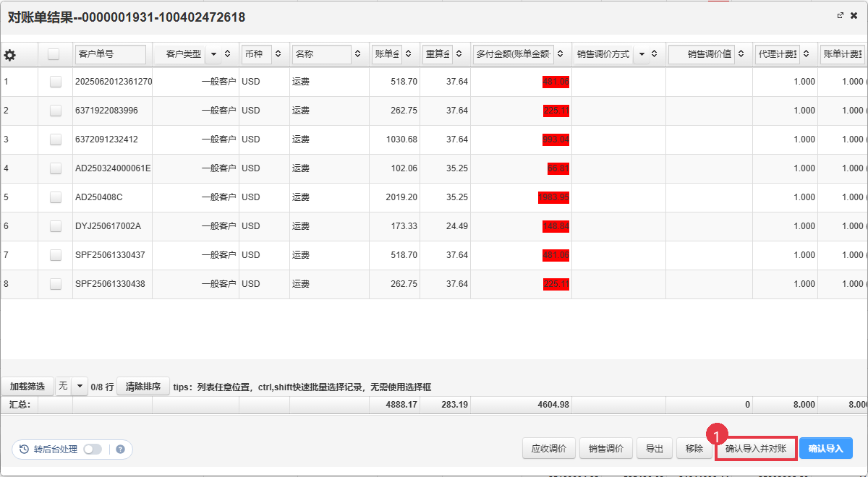Focus the 多付金额 filter input
The height and width of the screenshot is (477, 868).
(514, 54)
